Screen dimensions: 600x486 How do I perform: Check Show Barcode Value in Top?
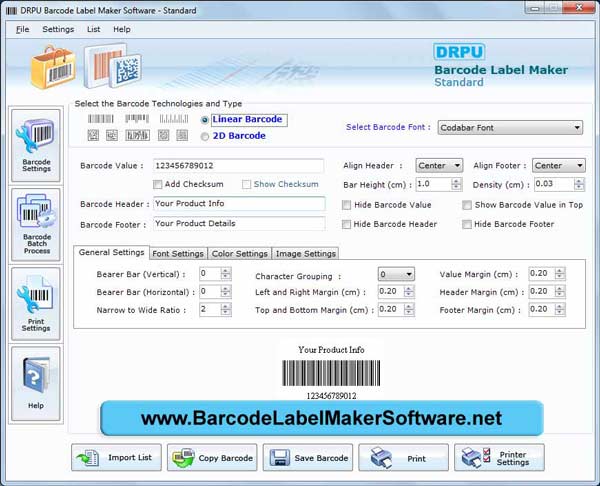point(466,205)
